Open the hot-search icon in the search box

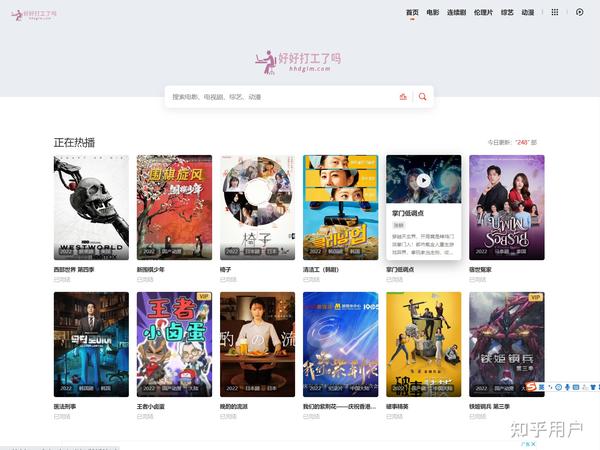pos(403,97)
